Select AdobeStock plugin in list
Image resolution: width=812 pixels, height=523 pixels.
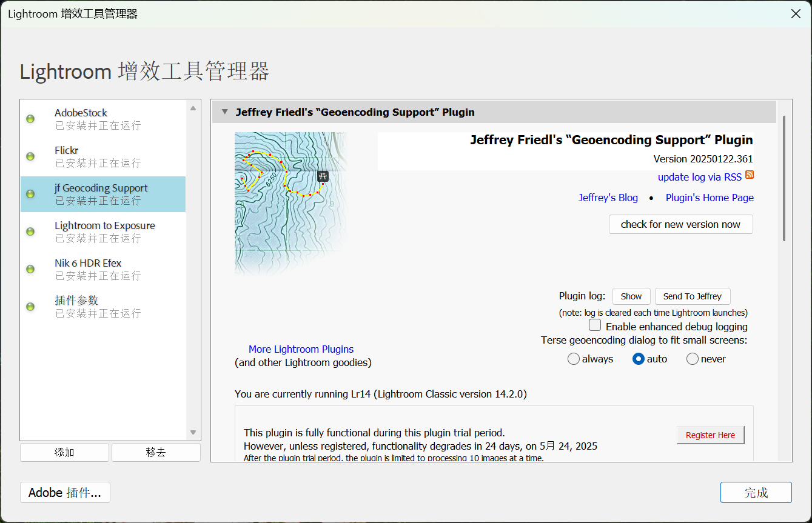(x=103, y=119)
